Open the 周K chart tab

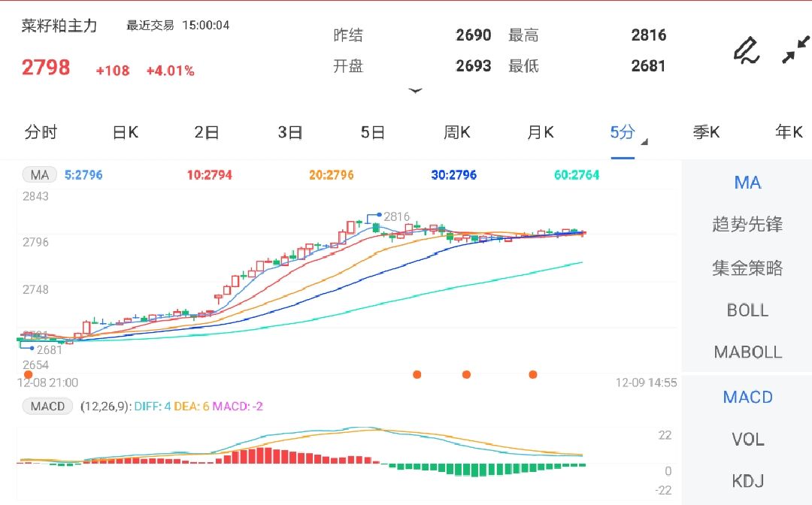tap(457, 132)
